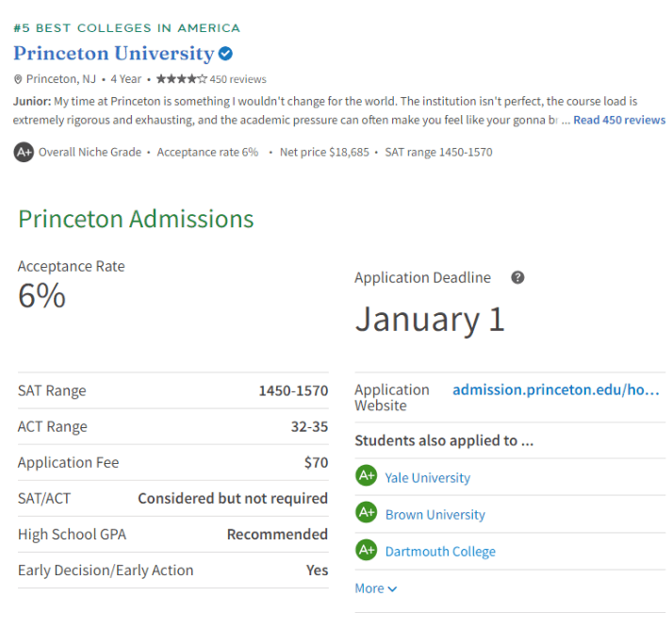The width and height of the screenshot is (672, 629).
Task: Click the location pin icon before Princeton, NJ
Action: point(18,79)
